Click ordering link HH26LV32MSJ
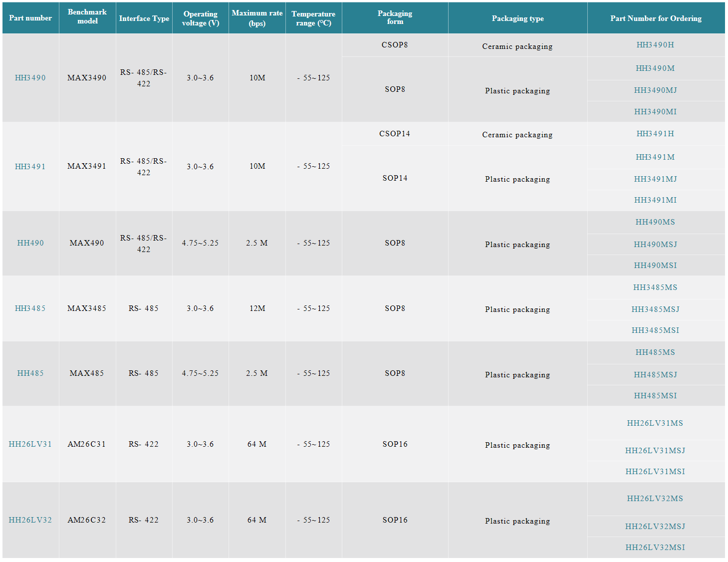Screen dimensions: 728x562 point(655,527)
